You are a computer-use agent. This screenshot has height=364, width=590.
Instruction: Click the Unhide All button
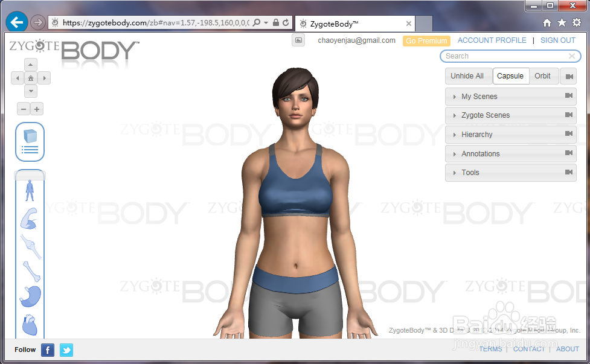coord(467,76)
